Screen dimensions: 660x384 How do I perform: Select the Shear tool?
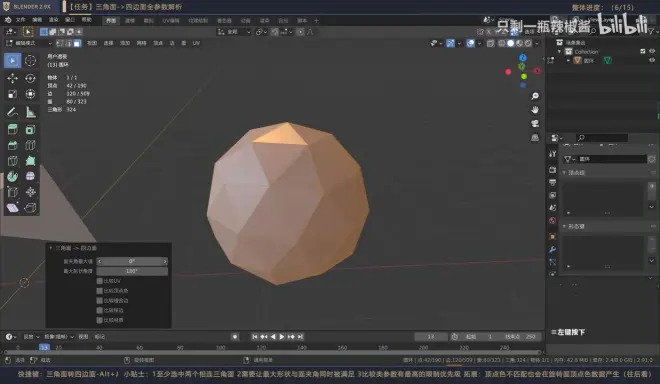(x=13, y=208)
